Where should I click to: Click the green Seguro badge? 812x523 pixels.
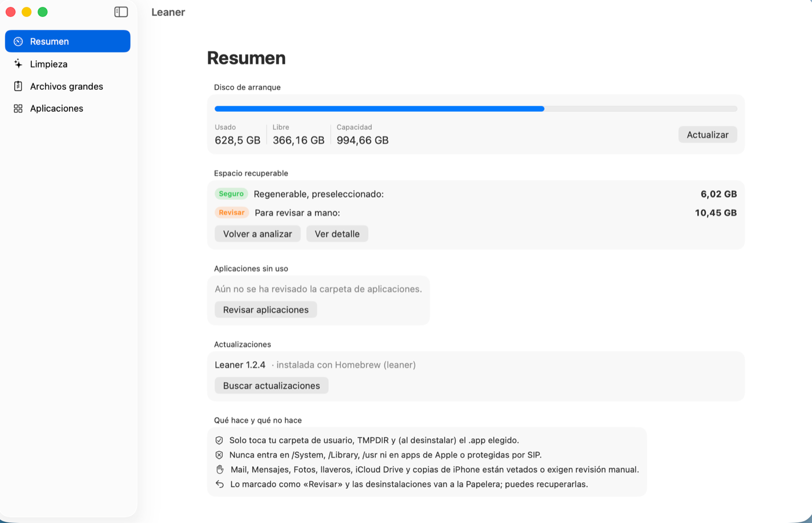pyautogui.click(x=231, y=194)
